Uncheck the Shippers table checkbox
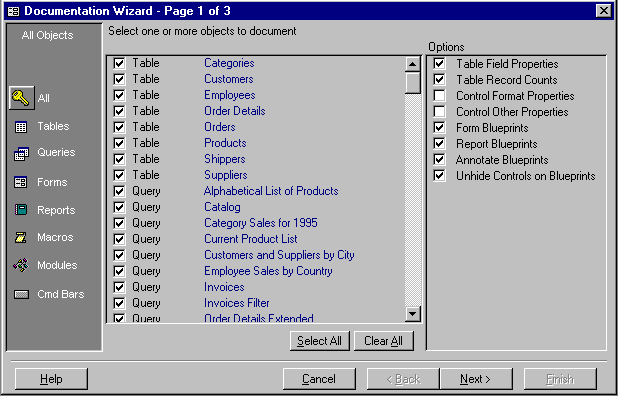Screen dimensions: 618x396 (x=119, y=159)
